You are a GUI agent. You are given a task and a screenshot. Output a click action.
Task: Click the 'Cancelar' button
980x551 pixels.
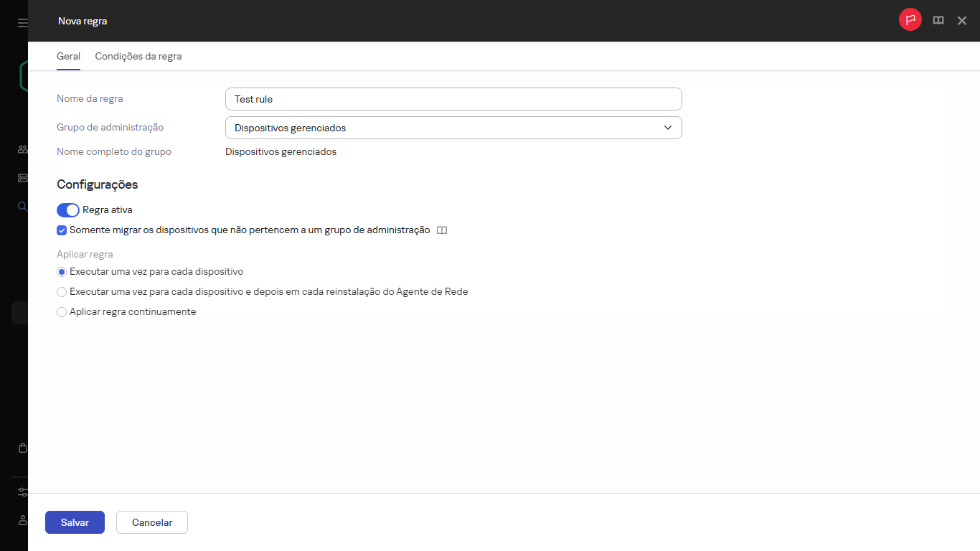[152, 522]
